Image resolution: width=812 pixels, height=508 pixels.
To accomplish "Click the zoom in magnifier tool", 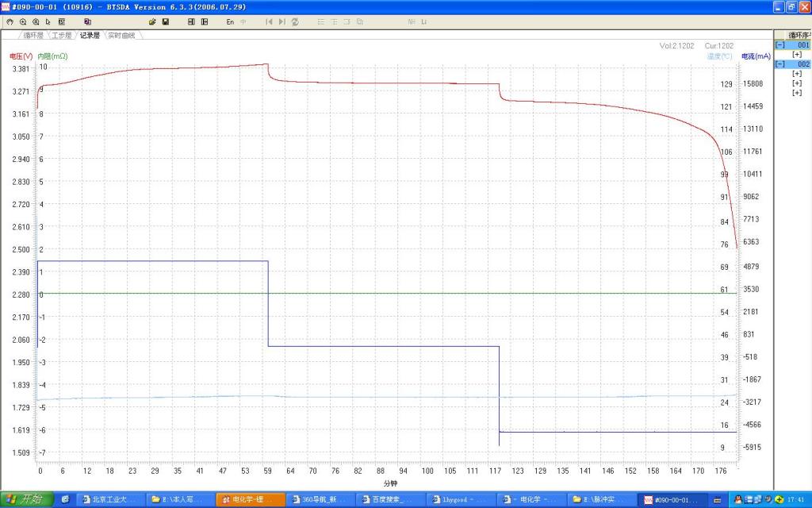I will pyautogui.click(x=23, y=21).
